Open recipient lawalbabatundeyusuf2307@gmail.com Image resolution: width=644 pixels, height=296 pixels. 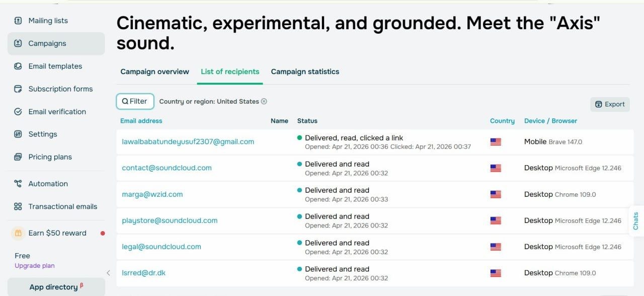188,142
